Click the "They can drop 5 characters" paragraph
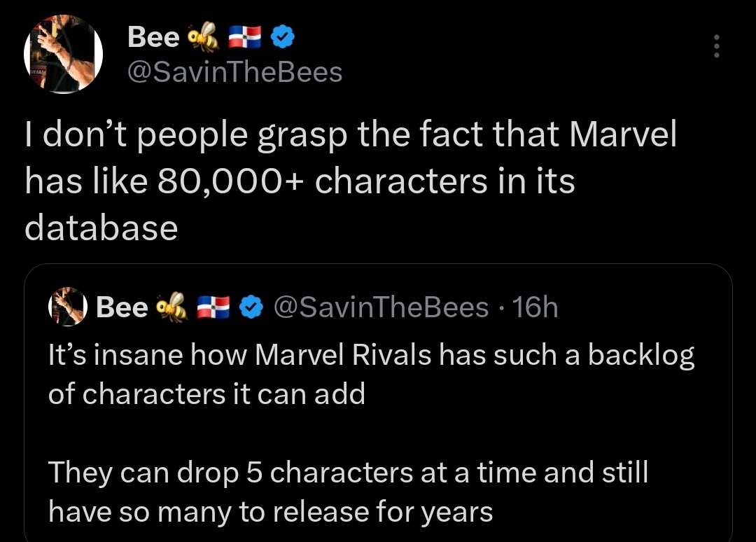Image resolution: width=756 pixels, height=542 pixels. (x=348, y=473)
